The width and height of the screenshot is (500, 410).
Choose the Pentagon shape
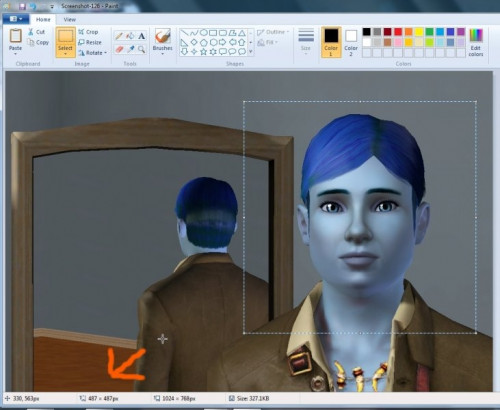click(x=204, y=42)
